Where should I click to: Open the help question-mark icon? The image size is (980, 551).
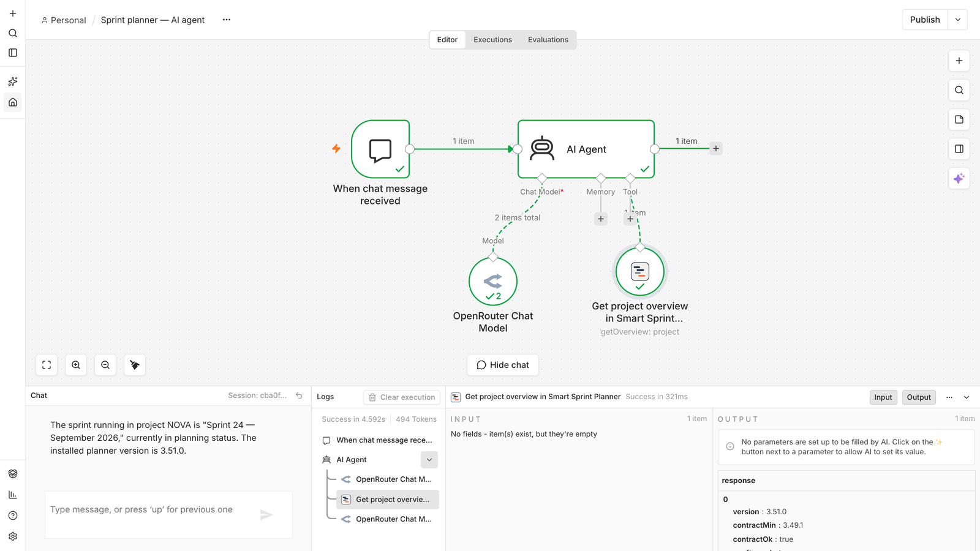pyautogui.click(x=13, y=515)
